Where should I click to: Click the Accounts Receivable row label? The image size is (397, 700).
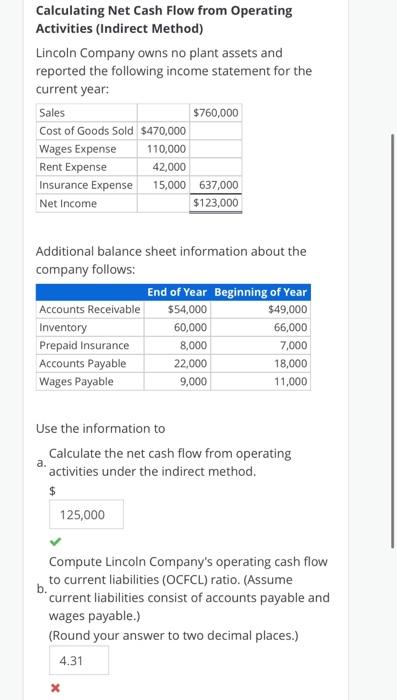tap(89, 309)
